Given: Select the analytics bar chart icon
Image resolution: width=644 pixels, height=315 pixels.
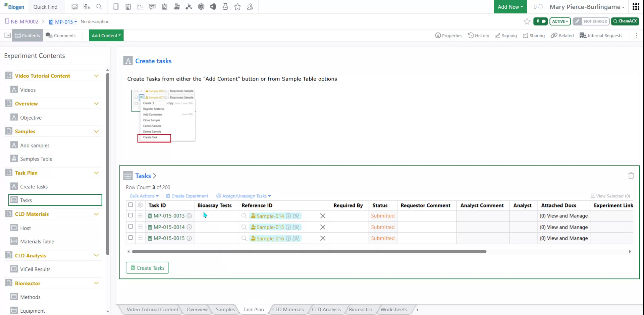Looking at the screenshot, I should [x=87, y=6].
